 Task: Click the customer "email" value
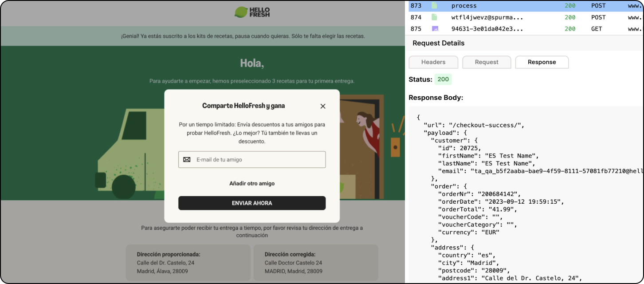pyautogui.click(x=557, y=171)
